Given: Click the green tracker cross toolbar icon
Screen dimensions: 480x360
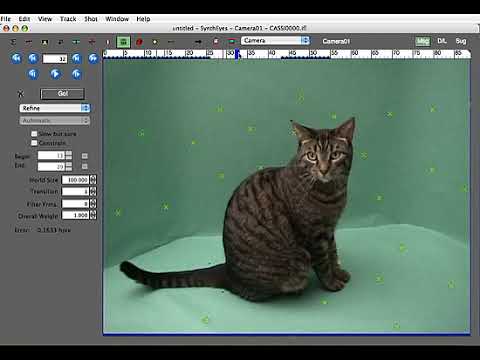Looking at the screenshot, I should [76, 42].
